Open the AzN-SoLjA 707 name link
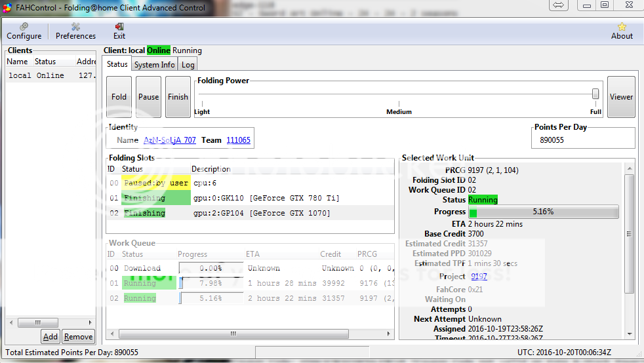The height and width of the screenshot is (363, 644). coord(169,140)
